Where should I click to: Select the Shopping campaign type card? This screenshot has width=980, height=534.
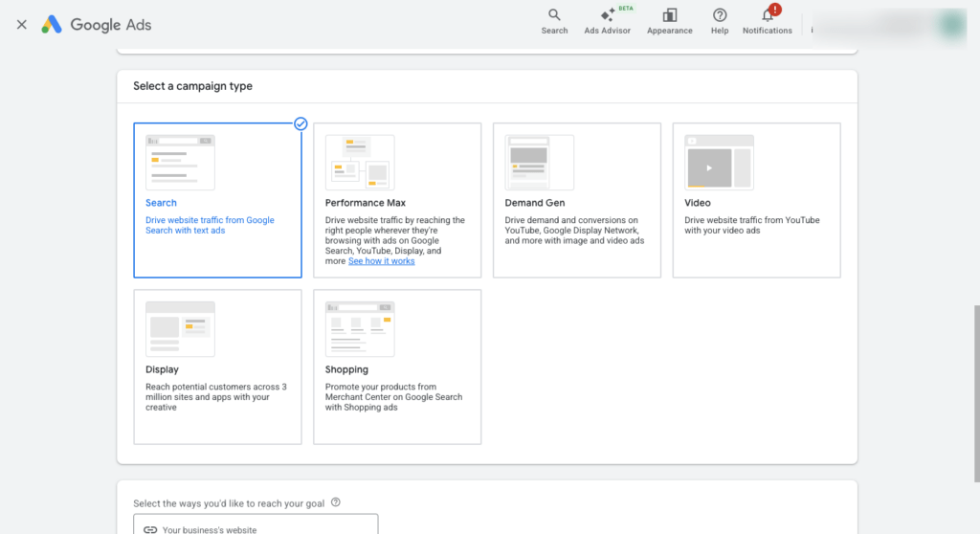point(397,367)
